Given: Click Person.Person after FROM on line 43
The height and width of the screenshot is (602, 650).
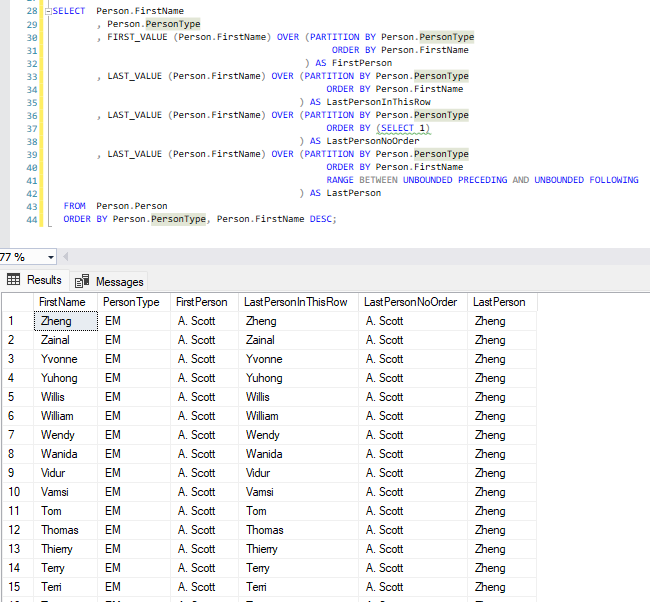Looking at the screenshot, I should [132, 206].
